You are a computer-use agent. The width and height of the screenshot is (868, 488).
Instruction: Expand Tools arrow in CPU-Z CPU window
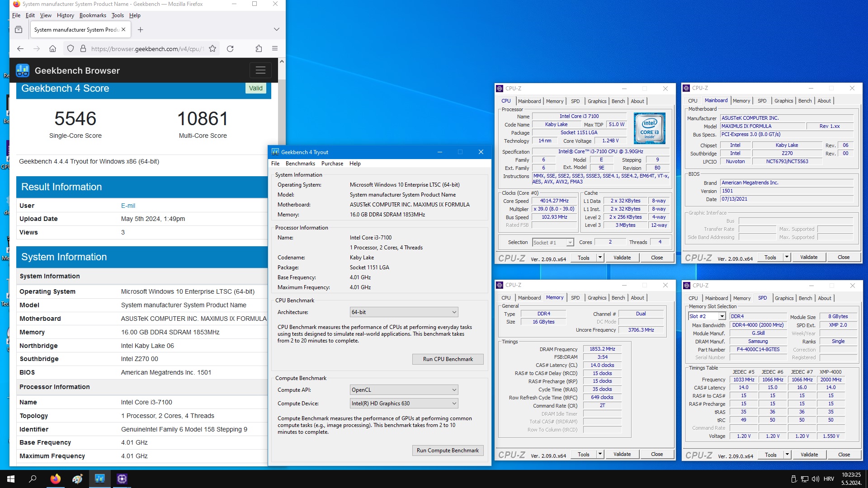600,258
